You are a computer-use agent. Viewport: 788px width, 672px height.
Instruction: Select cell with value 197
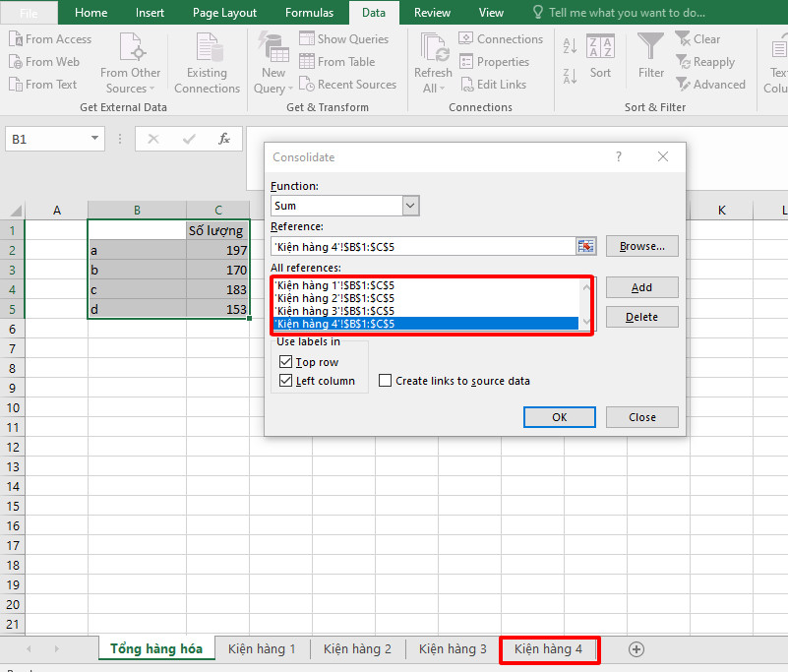coord(218,250)
